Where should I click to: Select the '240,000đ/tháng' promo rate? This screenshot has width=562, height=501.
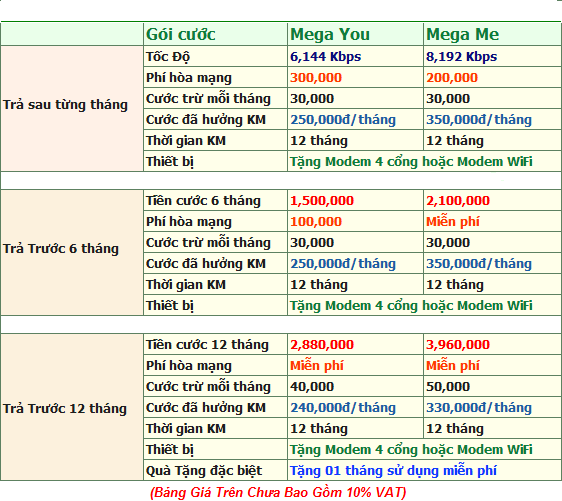point(343,408)
